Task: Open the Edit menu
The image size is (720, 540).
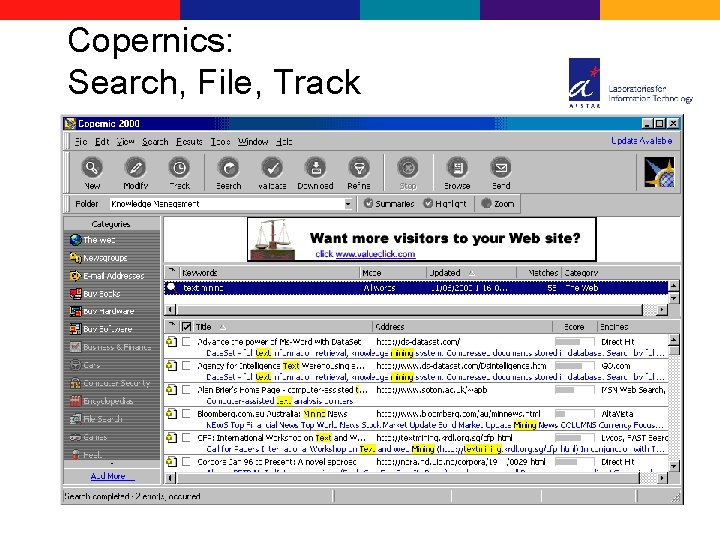Action: click(x=102, y=141)
